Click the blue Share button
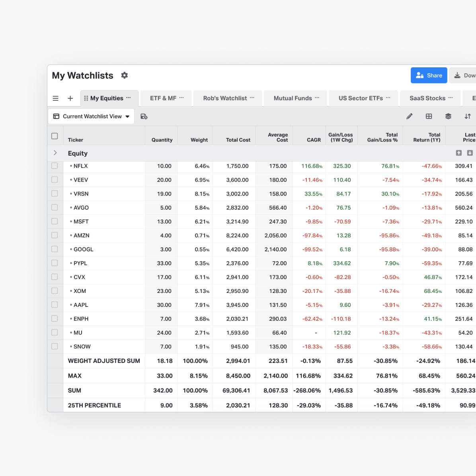 pos(429,75)
